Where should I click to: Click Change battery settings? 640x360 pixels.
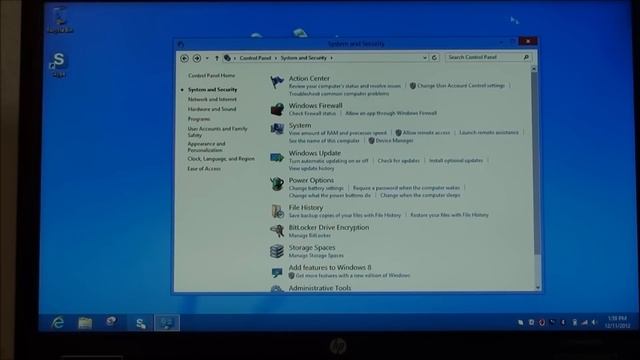pyautogui.click(x=316, y=188)
